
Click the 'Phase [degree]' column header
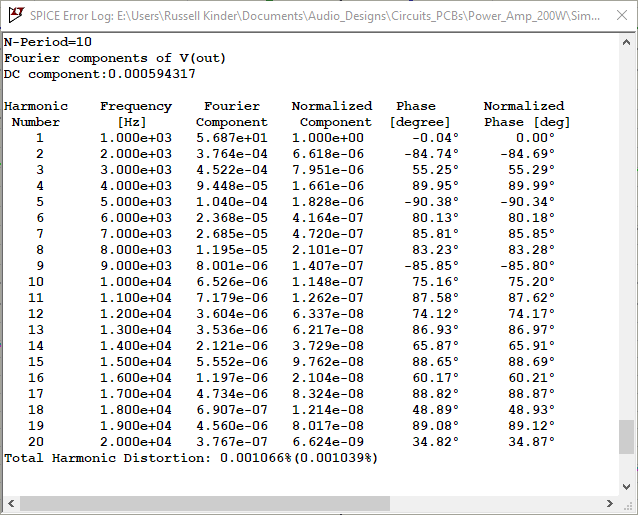pyautogui.click(x=420, y=114)
